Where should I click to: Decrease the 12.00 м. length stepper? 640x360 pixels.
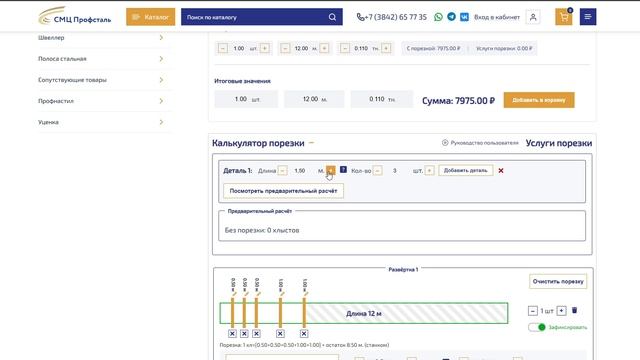pos(285,48)
